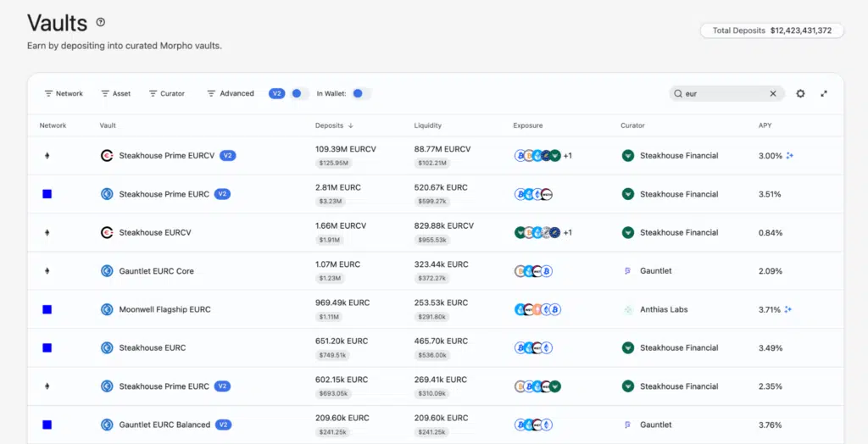The width and height of the screenshot is (868, 444).
Task: Click the exposure icons in Gauntlet EURC Core row
Action: (x=534, y=270)
